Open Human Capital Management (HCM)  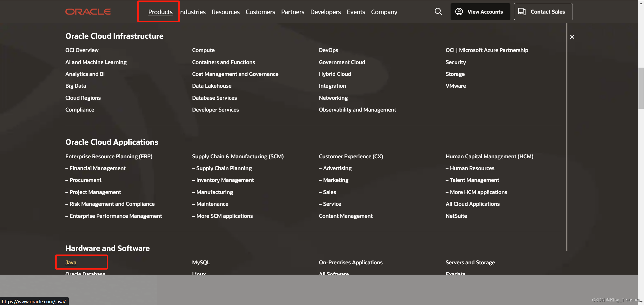pyautogui.click(x=489, y=156)
